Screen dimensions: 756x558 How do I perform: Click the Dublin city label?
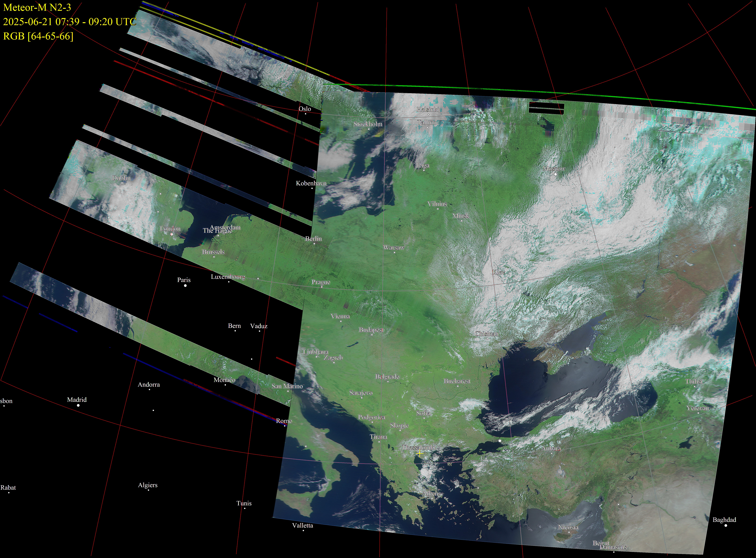tap(121, 178)
